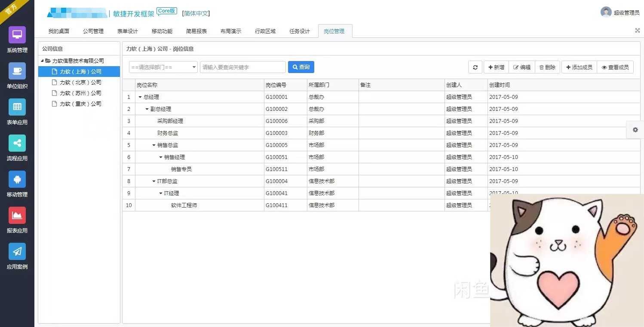Click 新增 add button
Screen dimensions: 644x327
(497, 67)
